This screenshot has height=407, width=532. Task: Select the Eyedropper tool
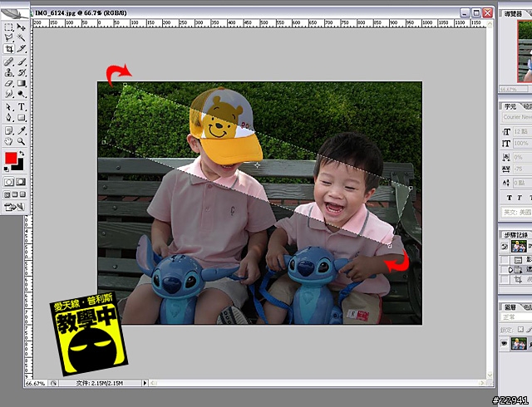21,130
